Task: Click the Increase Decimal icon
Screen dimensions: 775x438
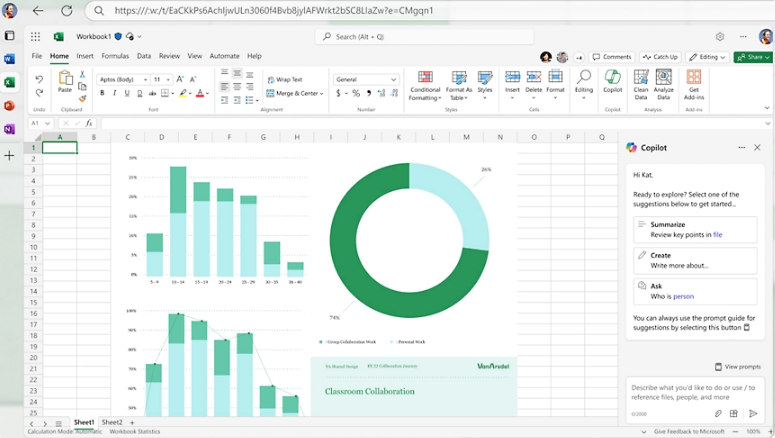Action: [381, 93]
